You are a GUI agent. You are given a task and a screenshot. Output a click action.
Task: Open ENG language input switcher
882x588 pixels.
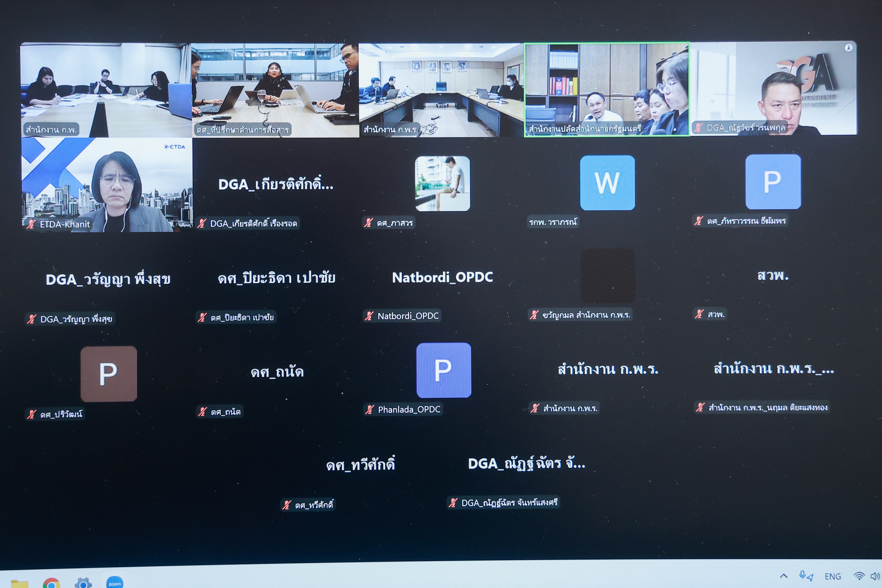[x=832, y=576]
